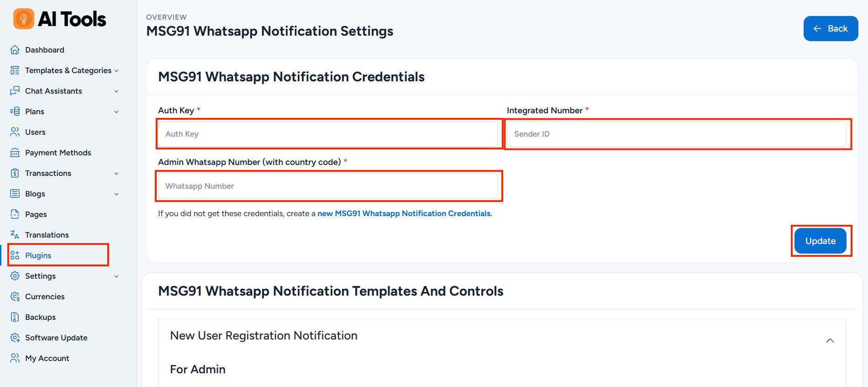868x387 pixels.
Task: Collapse the New User Registration Notification section
Action: pos(830,340)
